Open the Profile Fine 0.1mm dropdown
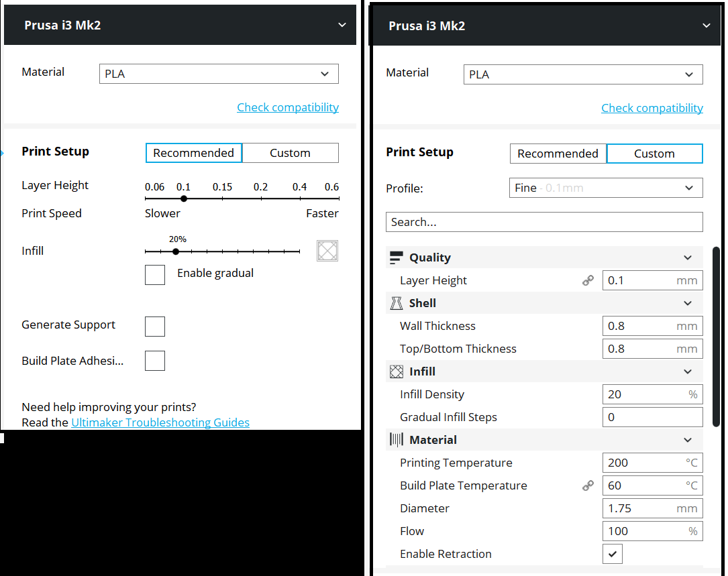 [606, 188]
